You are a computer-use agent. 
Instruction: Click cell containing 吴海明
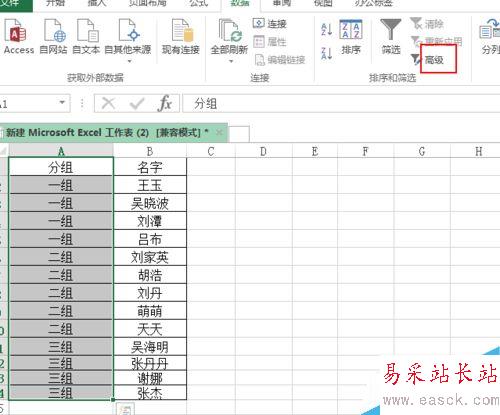(150, 347)
